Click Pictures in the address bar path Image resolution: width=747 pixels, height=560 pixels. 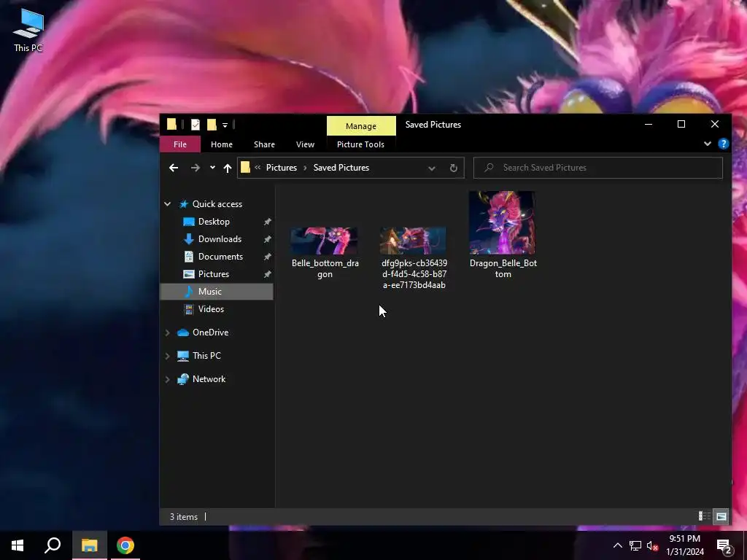point(281,168)
